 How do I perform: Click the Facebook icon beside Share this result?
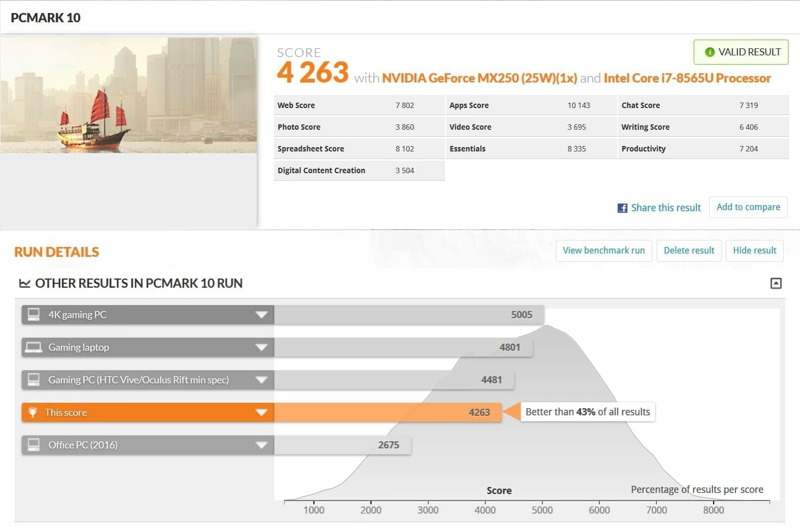(x=623, y=208)
